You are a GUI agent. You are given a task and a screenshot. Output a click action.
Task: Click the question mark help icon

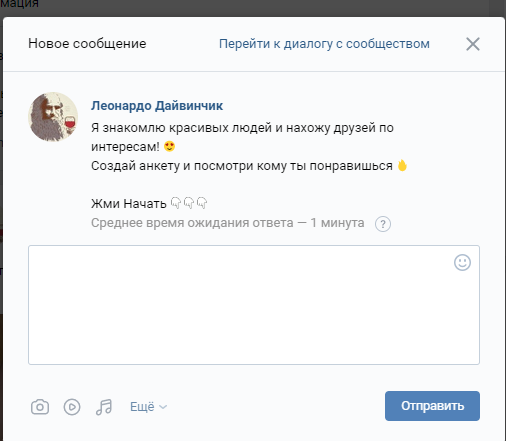coord(383,224)
